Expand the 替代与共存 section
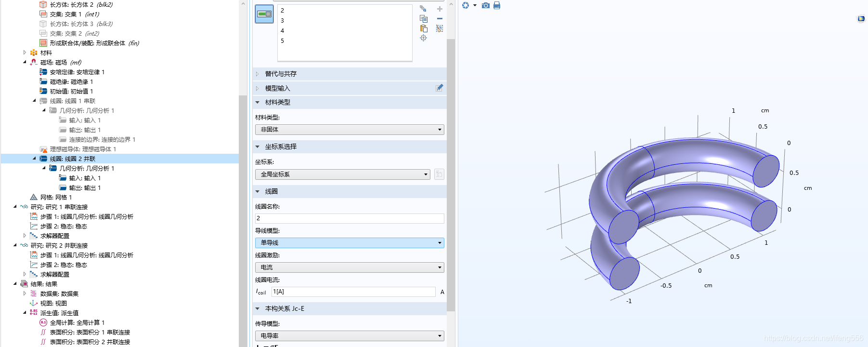Viewport: 868px width, 347px height. (x=257, y=74)
